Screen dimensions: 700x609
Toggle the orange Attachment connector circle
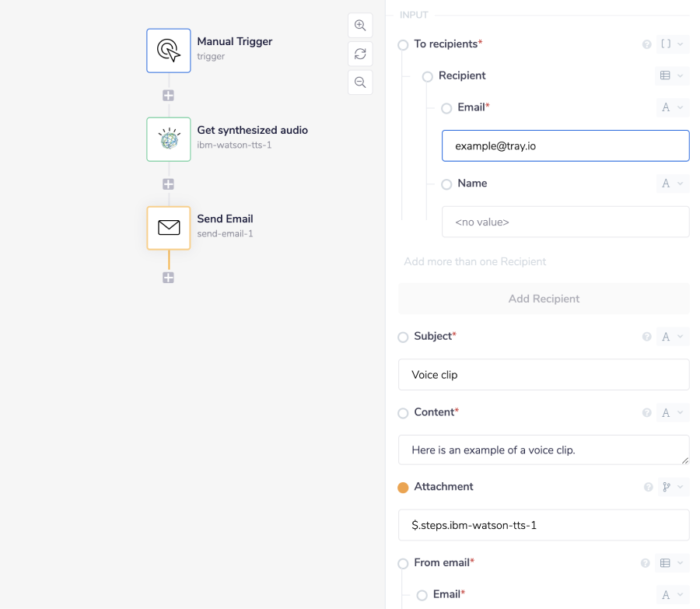(403, 488)
